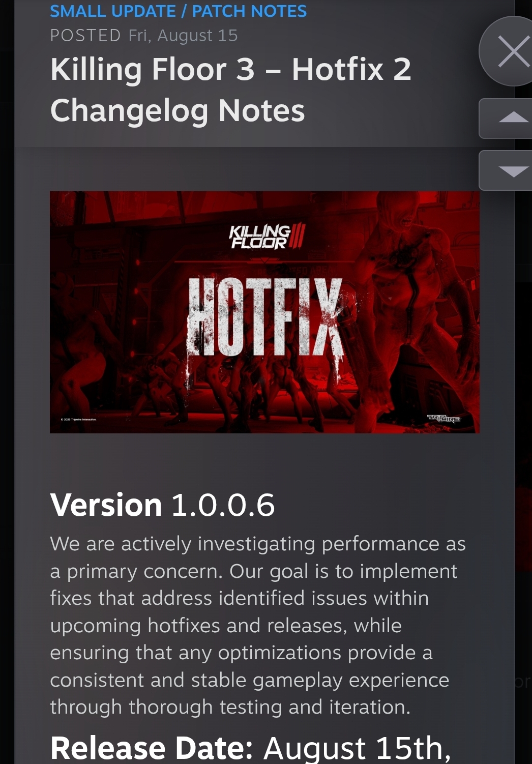
Task: Click the word POSTED above the title
Action: tap(85, 36)
